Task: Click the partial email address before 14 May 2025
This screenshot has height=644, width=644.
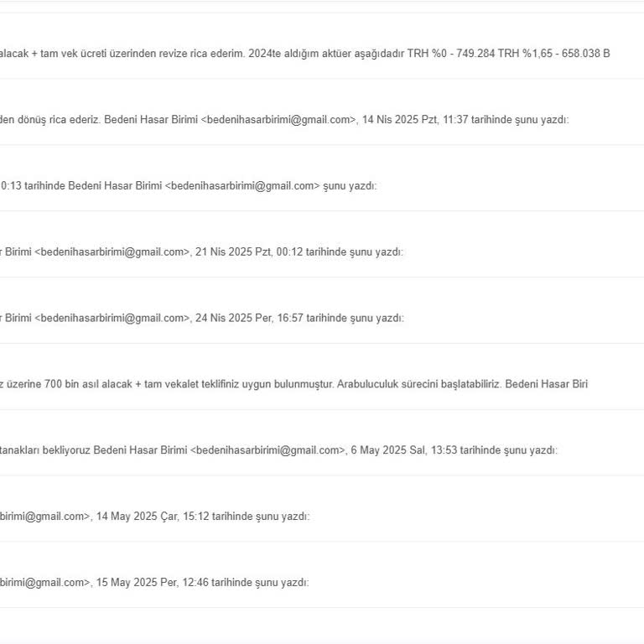Action: tap(44, 517)
